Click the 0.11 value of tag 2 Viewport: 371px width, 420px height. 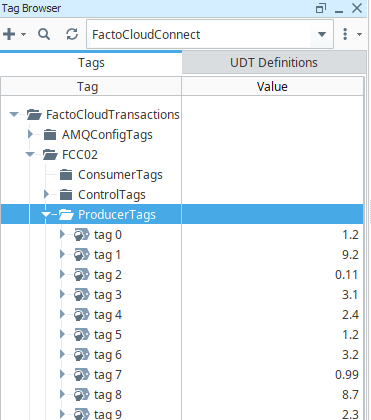(x=347, y=275)
